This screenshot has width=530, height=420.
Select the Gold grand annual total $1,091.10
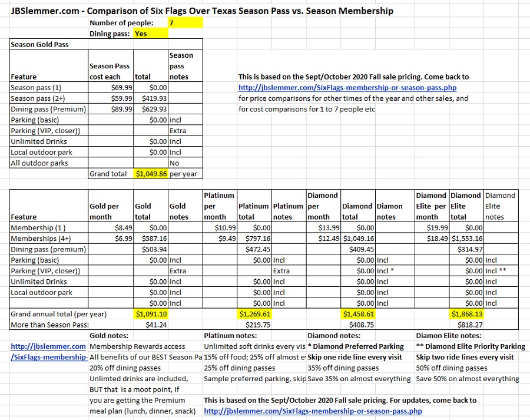pyautogui.click(x=151, y=314)
